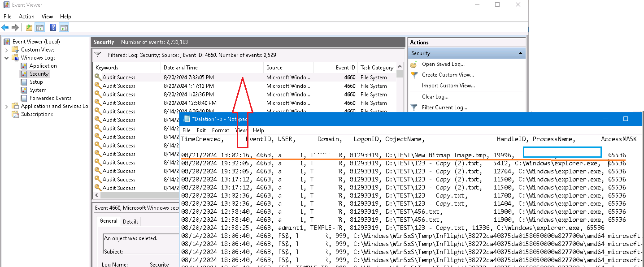Select event row dated 8/20/2024 1:02:36 PM

(x=245, y=95)
